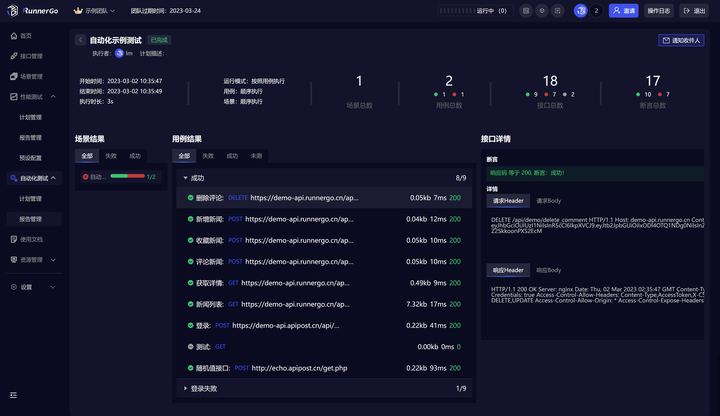Click green status icon on 删除评论 row
The height and width of the screenshot is (416, 720).
pyautogui.click(x=190, y=198)
